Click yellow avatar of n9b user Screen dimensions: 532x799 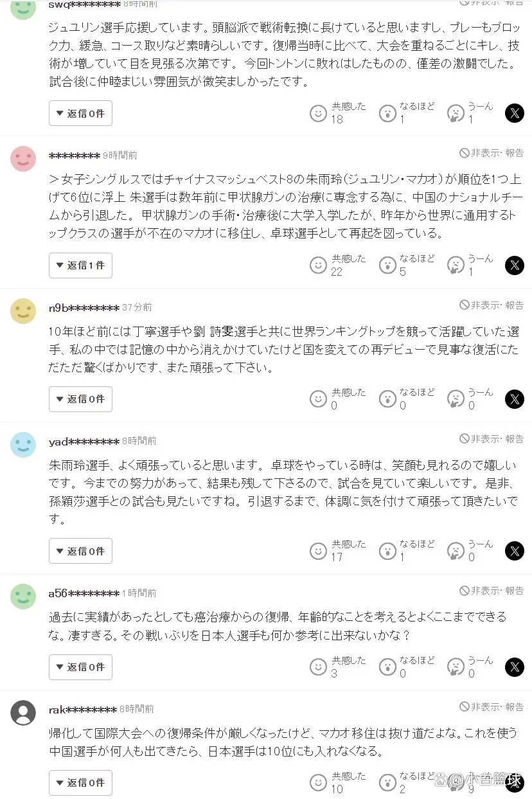23,310
